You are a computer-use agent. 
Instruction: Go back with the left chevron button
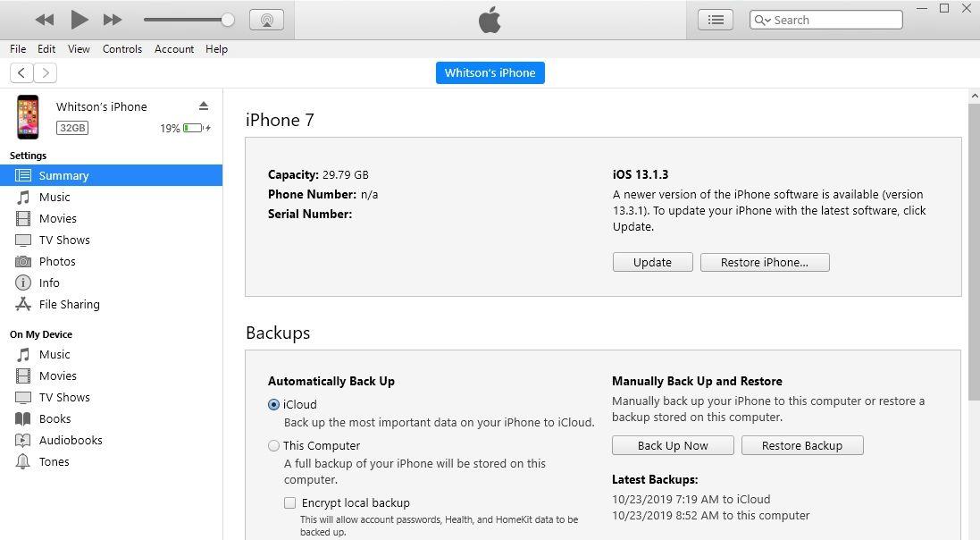(21, 72)
